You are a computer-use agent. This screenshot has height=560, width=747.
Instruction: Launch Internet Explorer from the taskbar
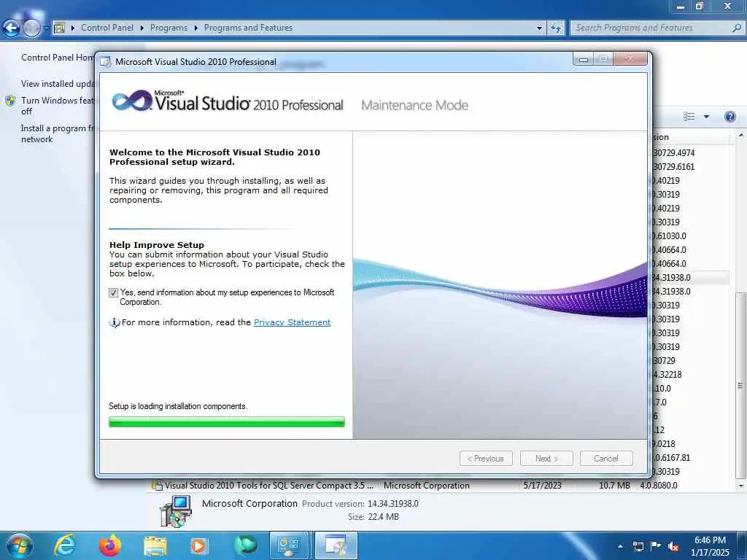click(65, 545)
